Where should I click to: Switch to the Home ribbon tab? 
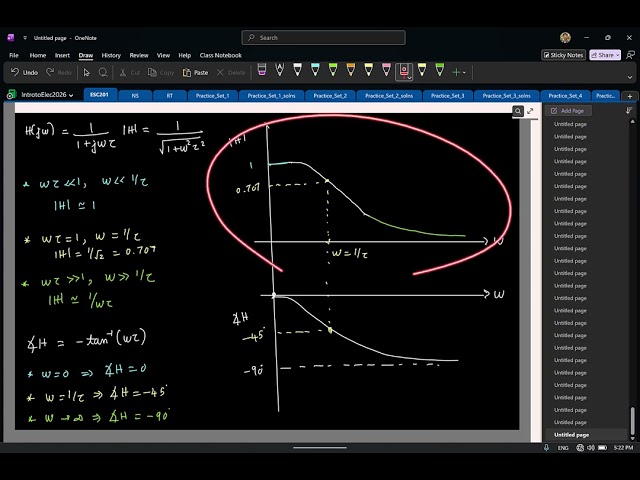click(38, 55)
